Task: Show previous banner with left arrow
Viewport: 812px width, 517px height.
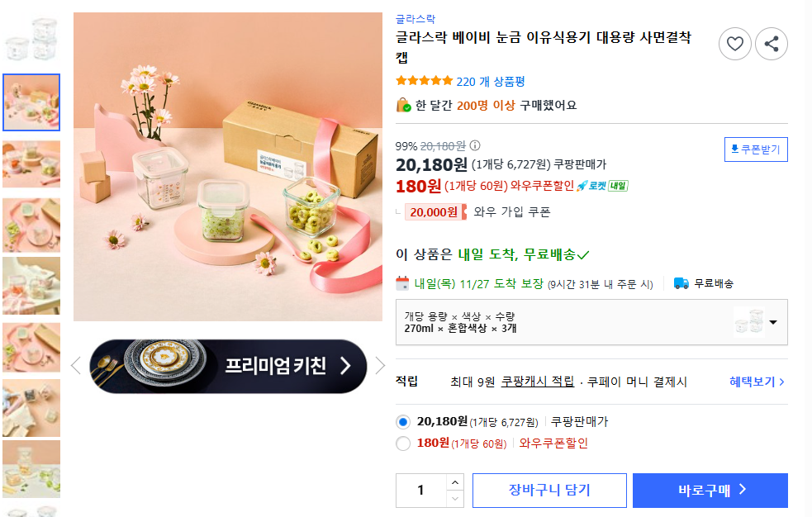Action: click(x=76, y=365)
